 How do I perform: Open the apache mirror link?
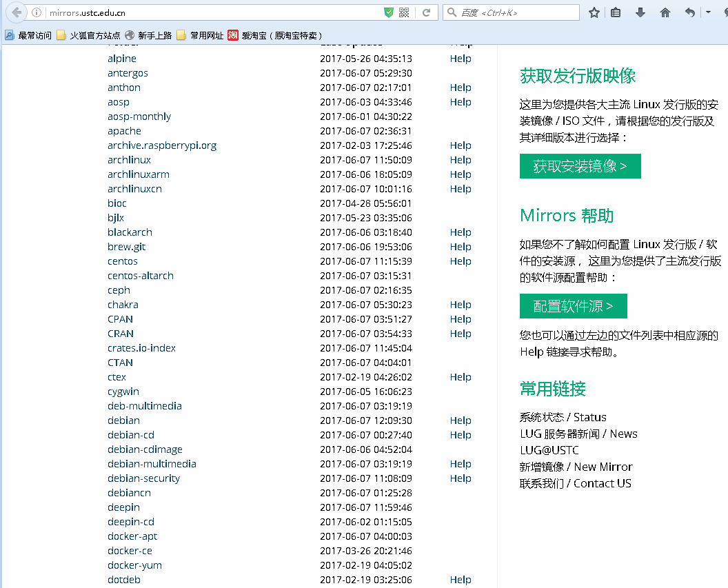[x=124, y=131]
